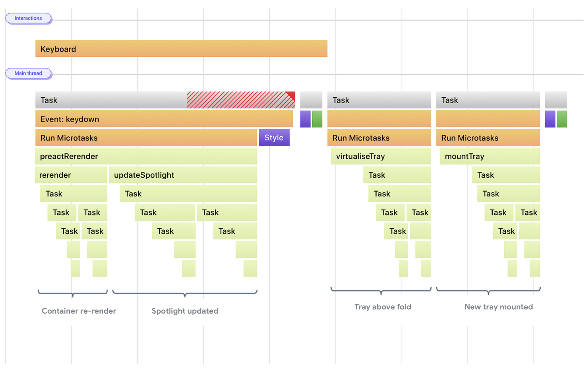The image size is (588, 369).
Task: Click the "Spotlight updated" annotation label
Action: 185,311
